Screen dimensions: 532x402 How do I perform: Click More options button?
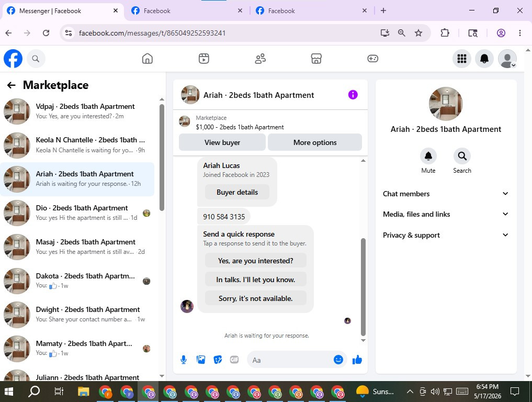[x=315, y=142]
